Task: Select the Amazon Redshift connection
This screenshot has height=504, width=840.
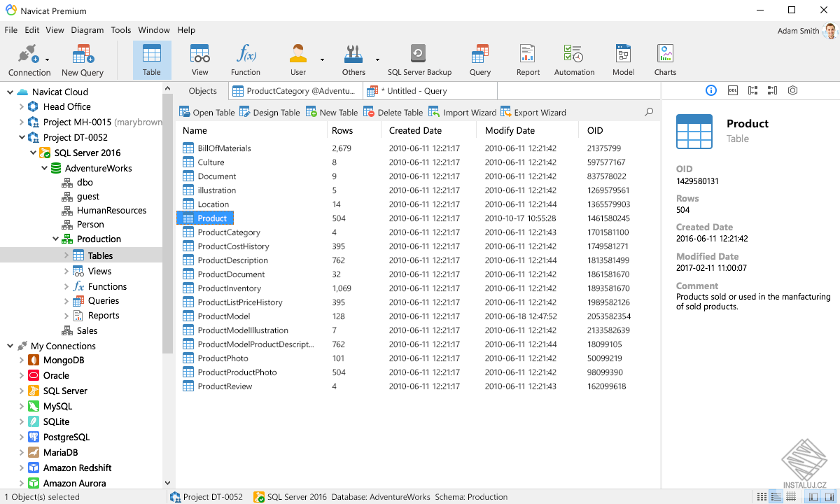Action: click(70, 468)
